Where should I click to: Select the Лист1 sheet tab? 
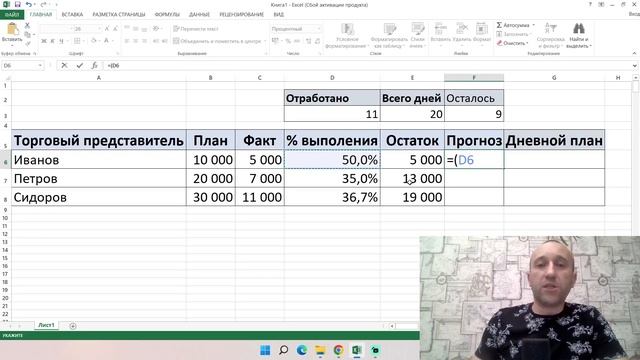coord(46,325)
